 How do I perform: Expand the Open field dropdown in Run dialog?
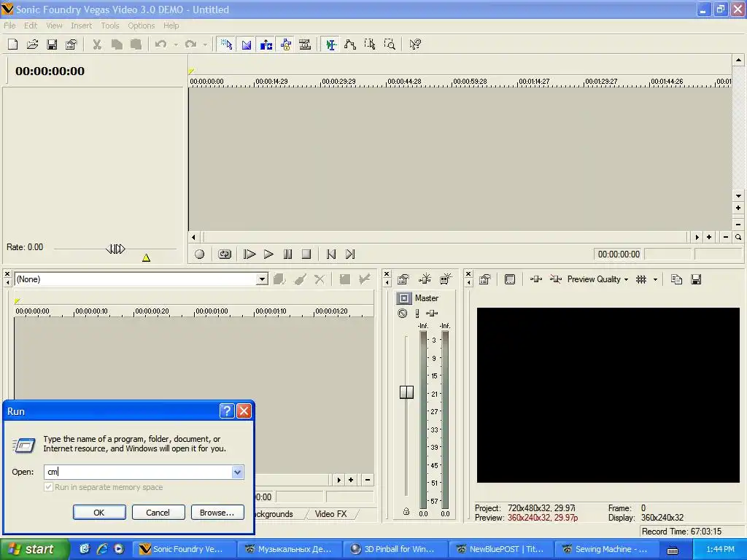[237, 472]
